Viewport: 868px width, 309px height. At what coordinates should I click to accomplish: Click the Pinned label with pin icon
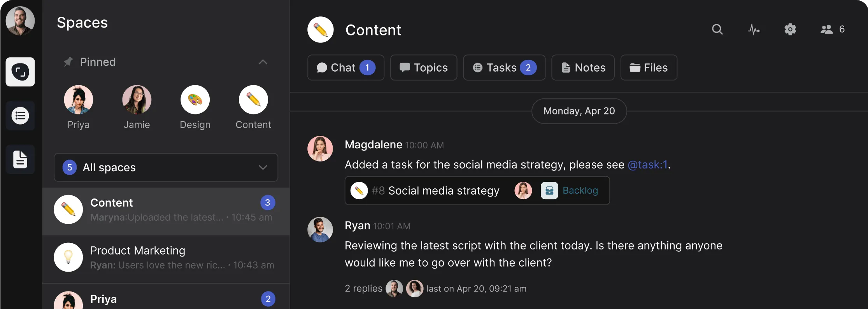click(x=90, y=62)
